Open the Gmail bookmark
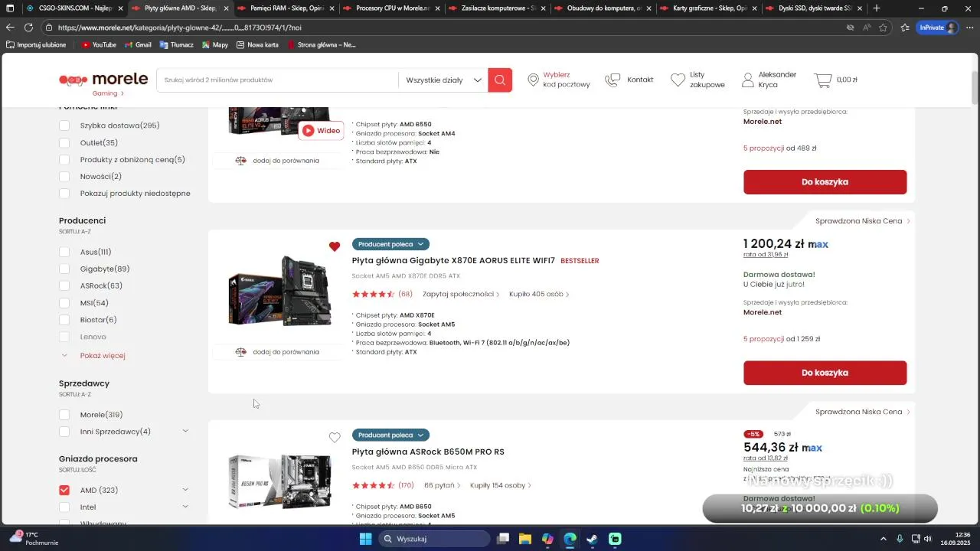This screenshot has width=980, height=551. coord(137,44)
